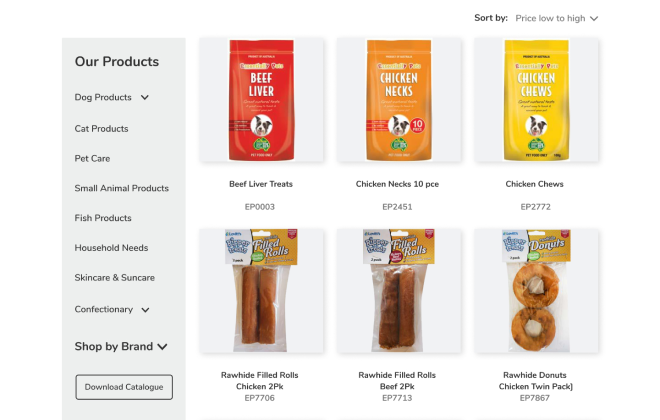Image resolution: width=660 pixels, height=420 pixels.
Task: Expand the Shop by Brand section
Action: click(x=121, y=346)
